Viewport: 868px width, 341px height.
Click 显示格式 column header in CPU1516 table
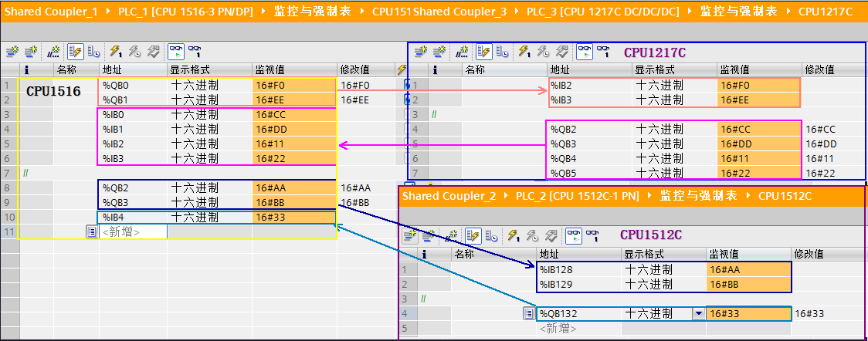coord(209,69)
